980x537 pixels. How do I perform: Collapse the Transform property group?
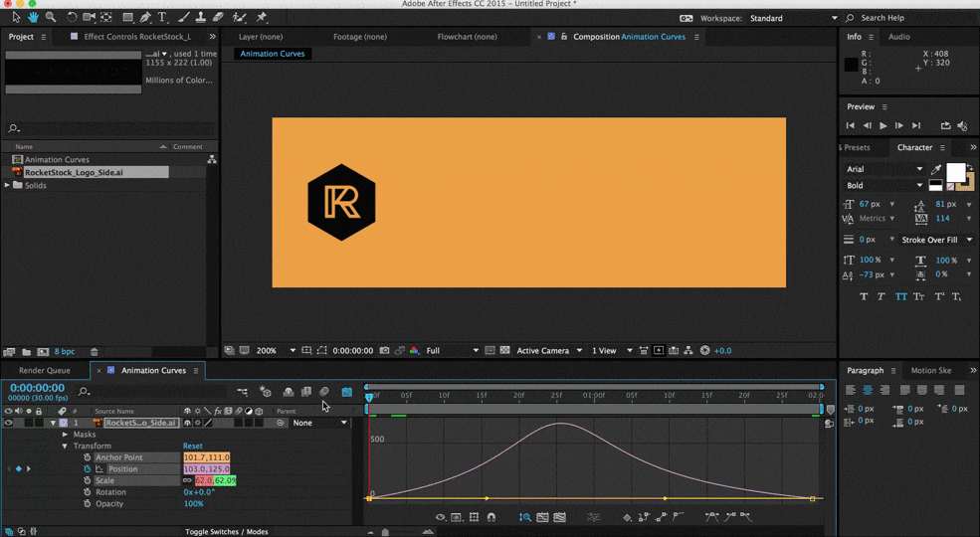65,446
